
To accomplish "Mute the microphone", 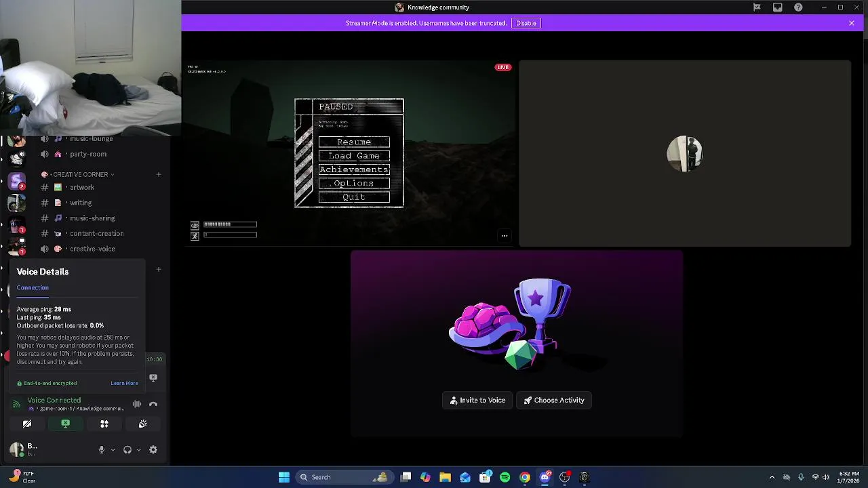I will tap(102, 449).
